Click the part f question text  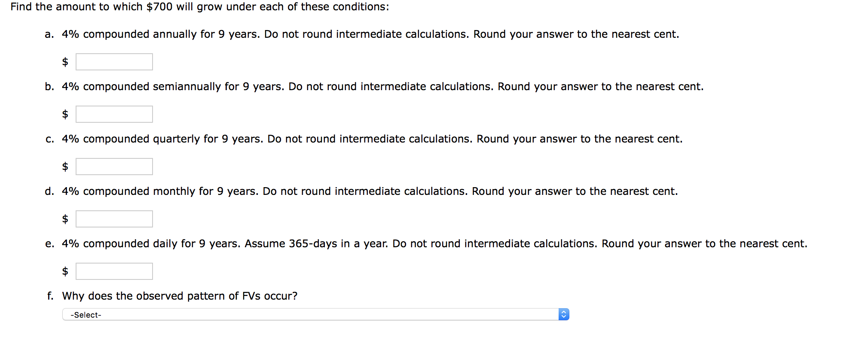[180, 296]
